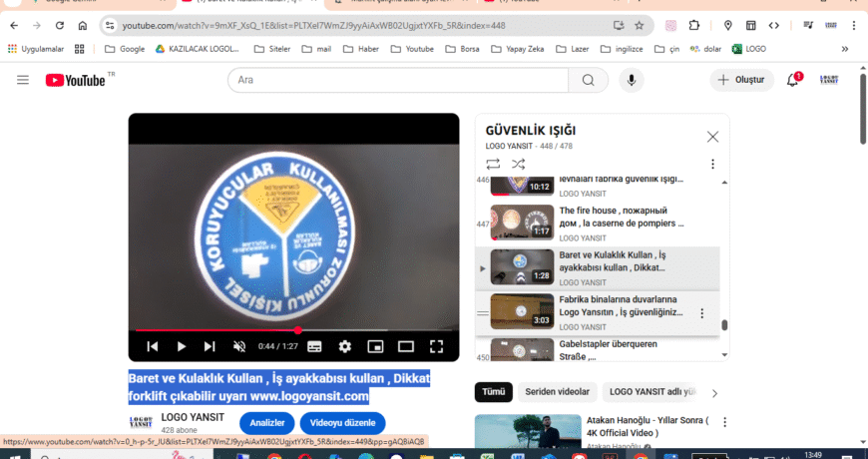Viewport: 868px width, 459px height.
Task: Open options for Atakan Hanoğlu video
Action: point(724,422)
